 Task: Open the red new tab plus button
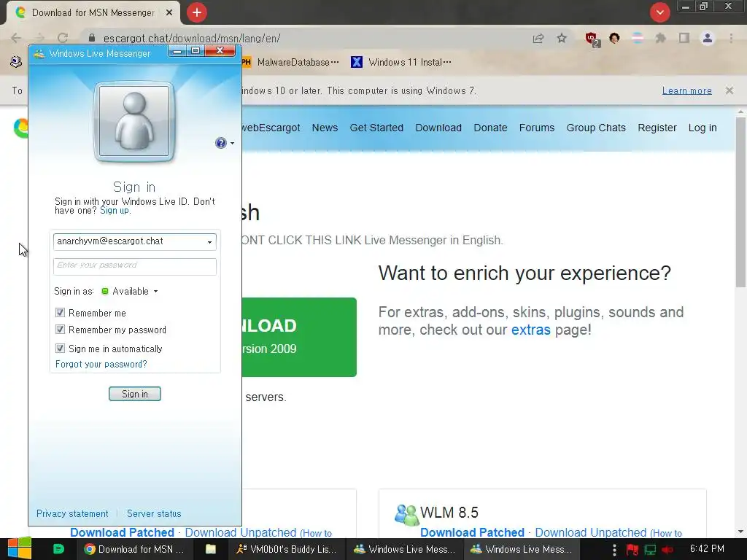197,12
